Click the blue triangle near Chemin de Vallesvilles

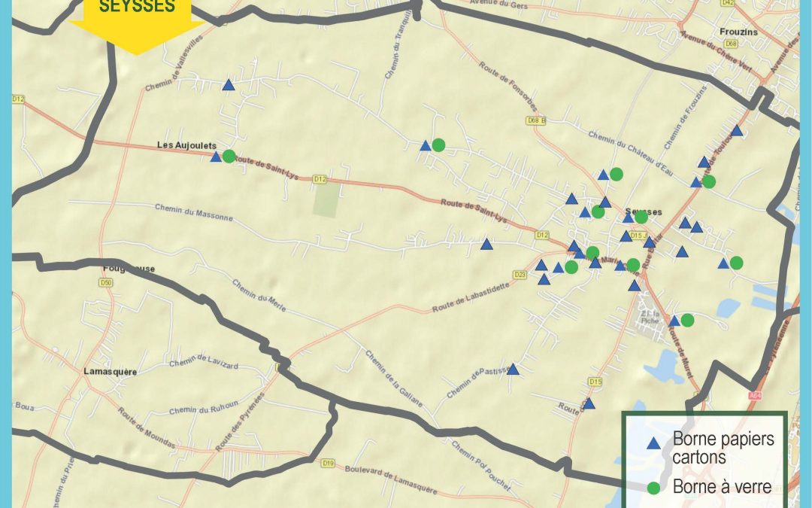pos(229,85)
